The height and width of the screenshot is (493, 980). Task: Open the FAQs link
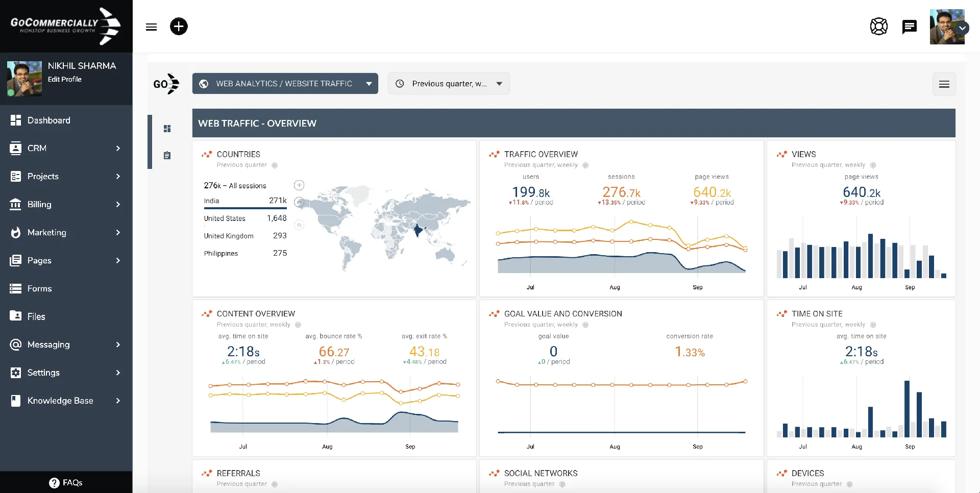coord(66,482)
